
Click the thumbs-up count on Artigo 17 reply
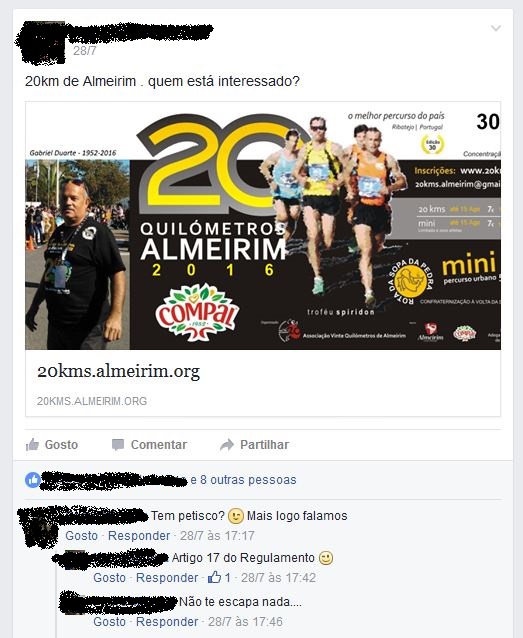pos(219,577)
